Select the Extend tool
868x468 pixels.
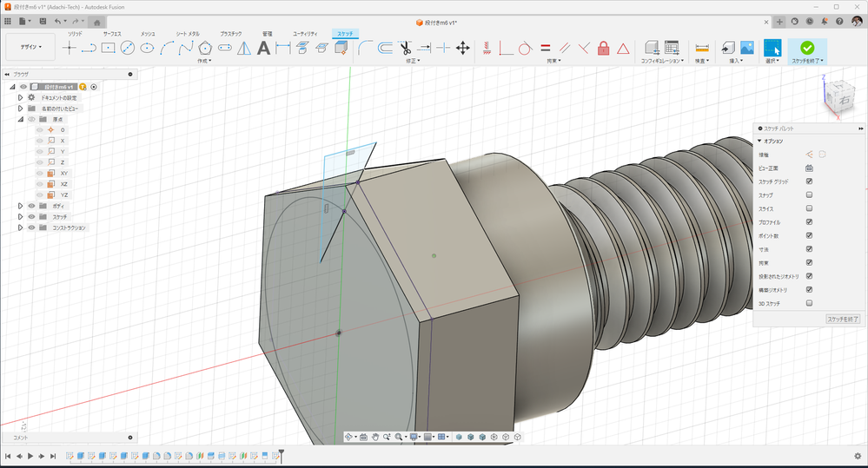pyautogui.click(x=425, y=48)
